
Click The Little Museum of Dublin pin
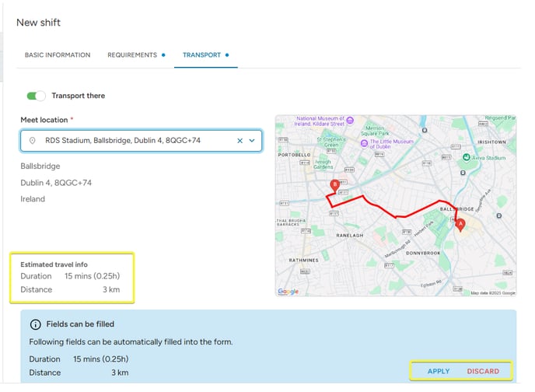(x=364, y=143)
